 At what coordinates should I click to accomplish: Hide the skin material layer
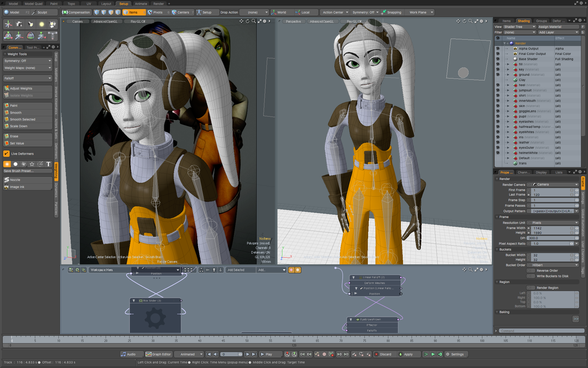tap(498, 106)
